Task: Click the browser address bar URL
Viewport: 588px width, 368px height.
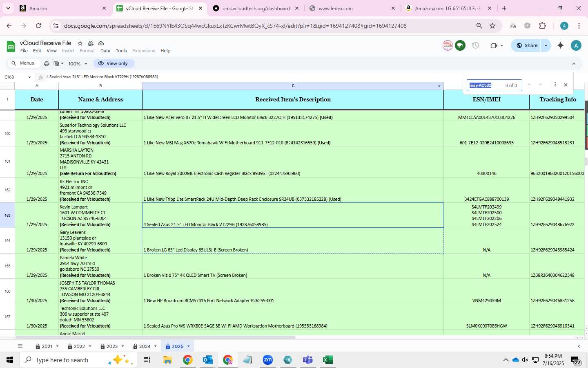Action: (235, 26)
